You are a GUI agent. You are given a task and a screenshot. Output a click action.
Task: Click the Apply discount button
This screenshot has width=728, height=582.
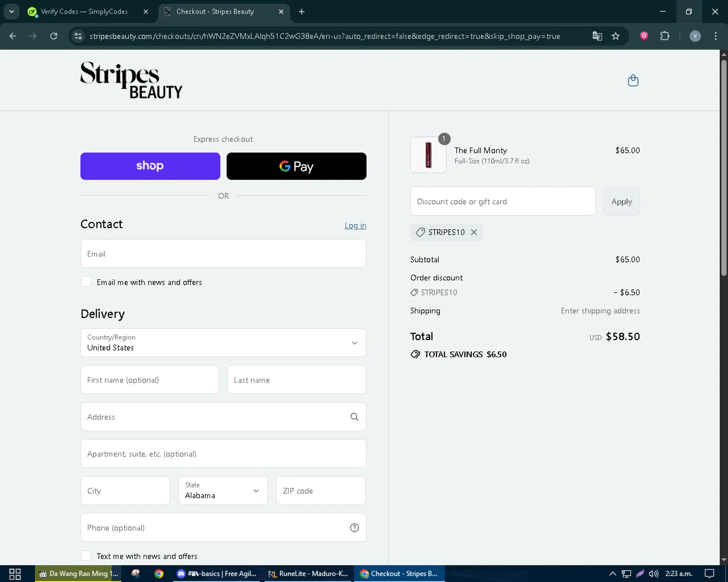[622, 201]
